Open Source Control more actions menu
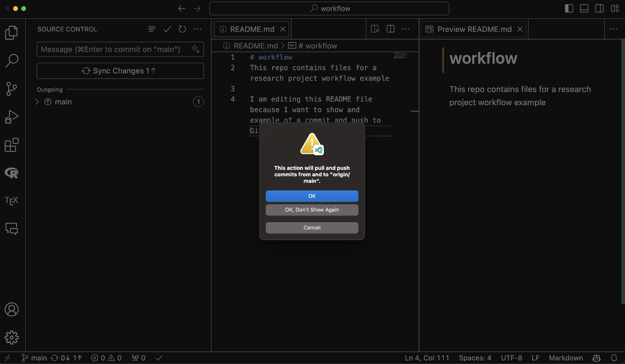Image resolution: width=625 pixels, height=364 pixels. 198,29
